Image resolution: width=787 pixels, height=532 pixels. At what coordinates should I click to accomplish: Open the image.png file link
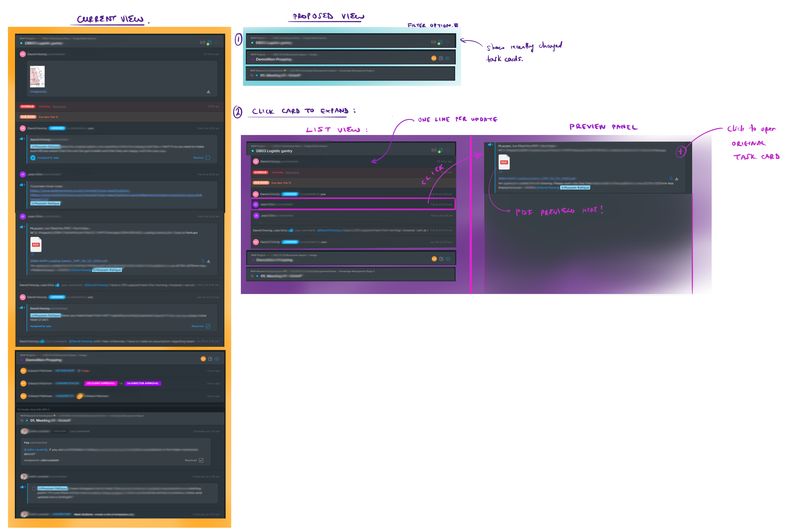[x=38, y=92]
